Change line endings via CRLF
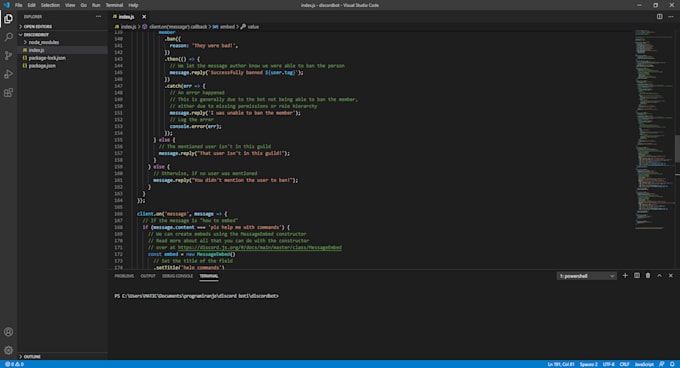 tap(624, 364)
